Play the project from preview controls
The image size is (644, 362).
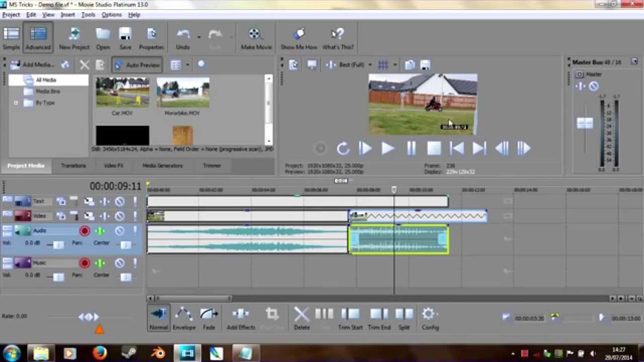[387, 148]
